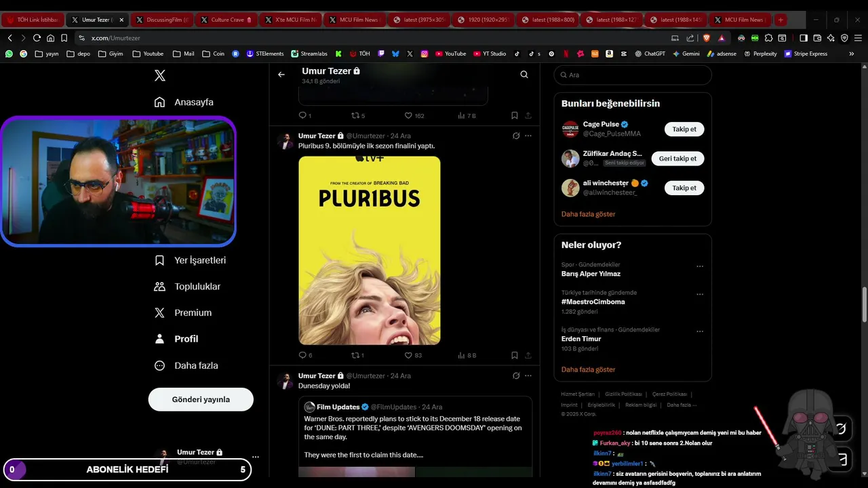This screenshot has width=868, height=488.
Task: Follow Cage Pulse with Takip et
Action: [684, 129]
